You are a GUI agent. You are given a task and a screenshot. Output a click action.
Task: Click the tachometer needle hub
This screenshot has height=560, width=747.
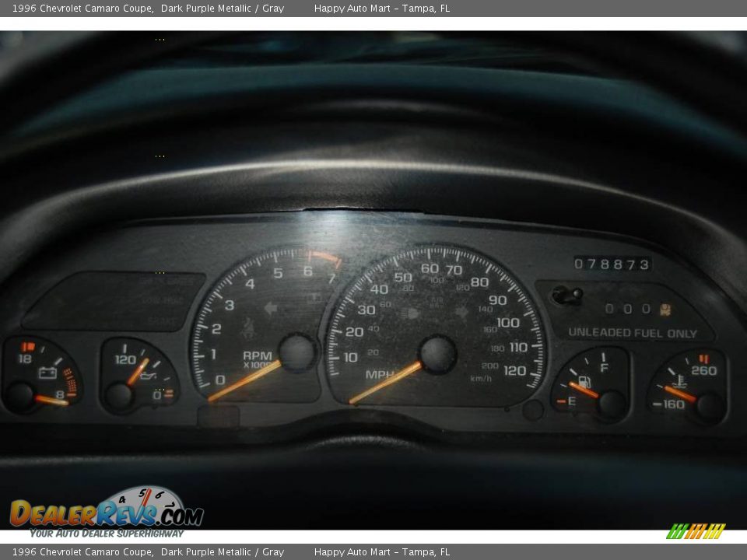point(297,353)
